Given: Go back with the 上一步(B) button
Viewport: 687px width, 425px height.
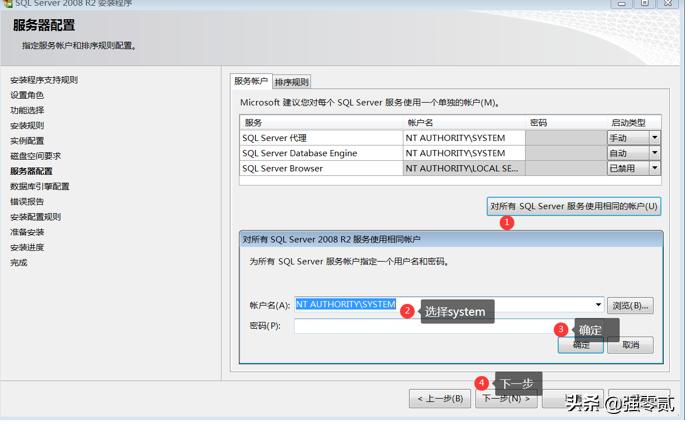Looking at the screenshot, I should [440, 399].
